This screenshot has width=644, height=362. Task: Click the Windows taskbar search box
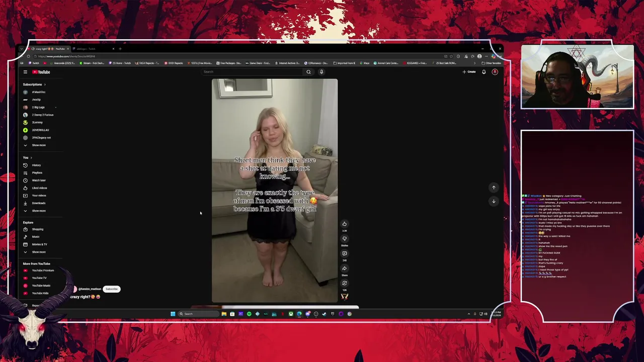(x=198, y=314)
